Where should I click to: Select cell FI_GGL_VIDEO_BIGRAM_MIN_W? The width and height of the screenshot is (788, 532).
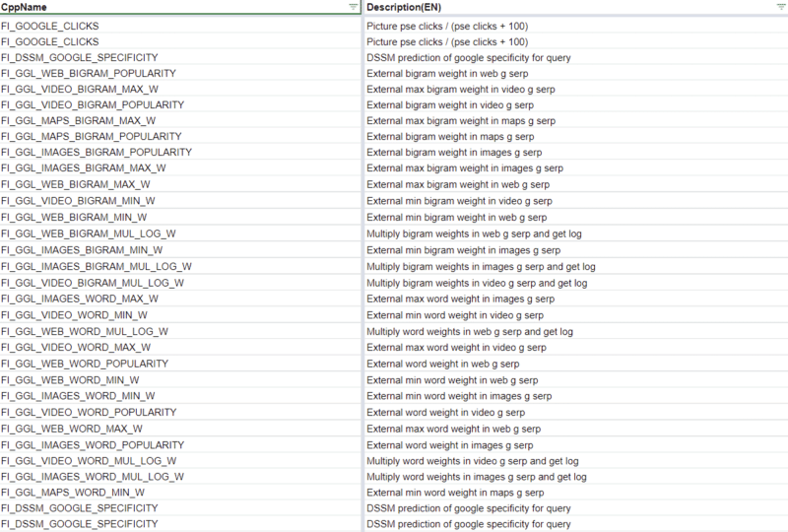180,201
